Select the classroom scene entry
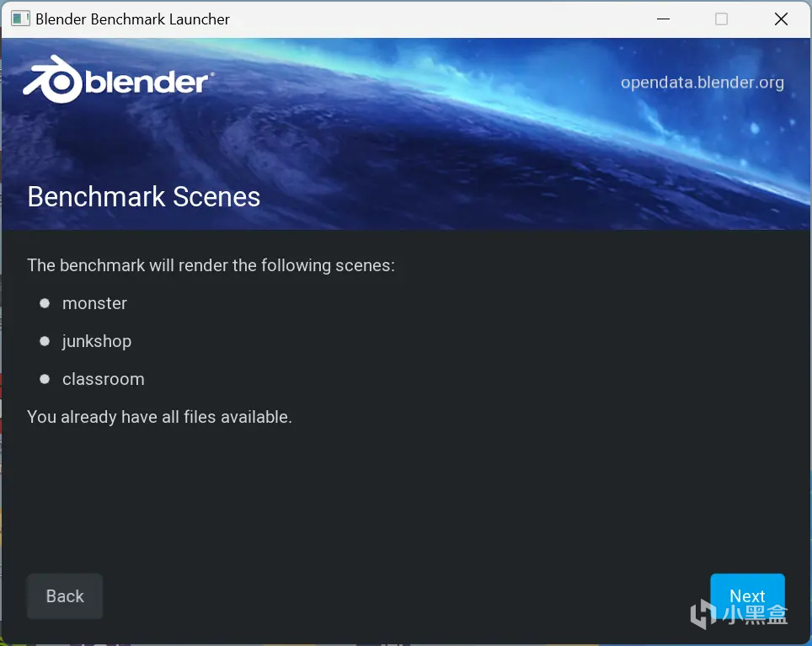The width and height of the screenshot is (812, 646). pos(103,379)
